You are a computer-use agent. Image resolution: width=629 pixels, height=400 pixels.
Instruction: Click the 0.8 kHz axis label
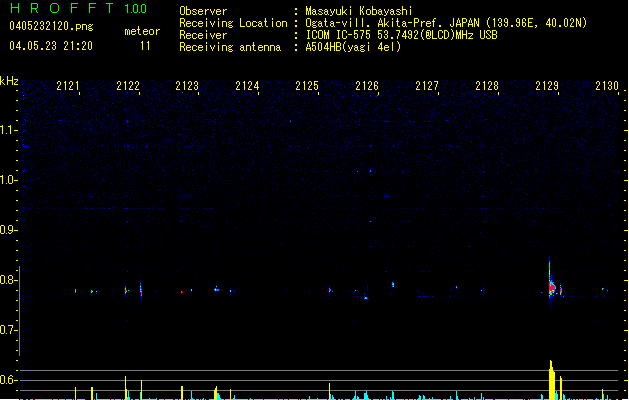point(8,280)
